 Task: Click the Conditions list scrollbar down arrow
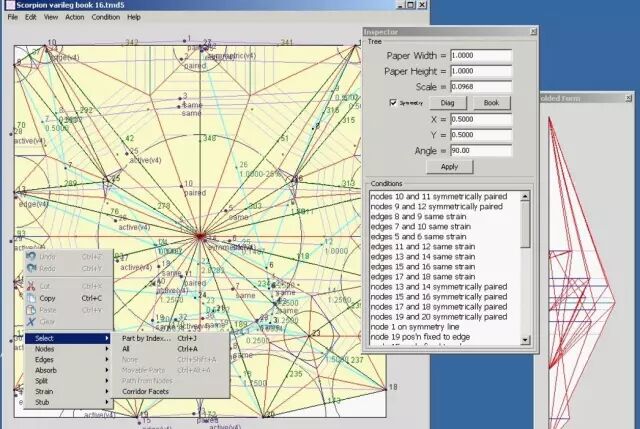(x=525, y=340)
